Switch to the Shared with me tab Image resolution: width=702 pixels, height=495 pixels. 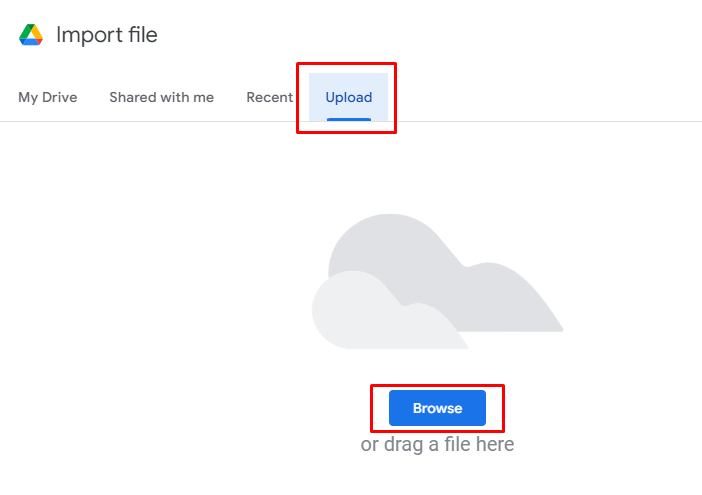point(162,97)
